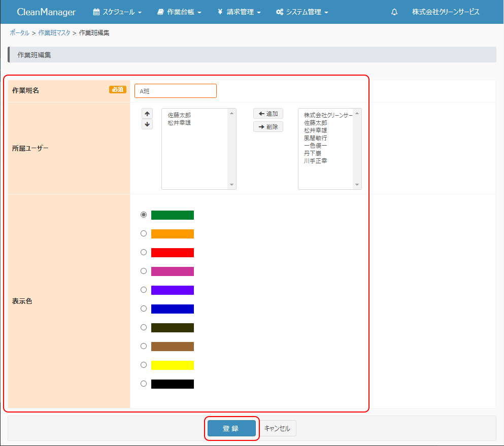Open the 請求管理 dropdown
Screen dimensions: 504x446
point(239,12)
